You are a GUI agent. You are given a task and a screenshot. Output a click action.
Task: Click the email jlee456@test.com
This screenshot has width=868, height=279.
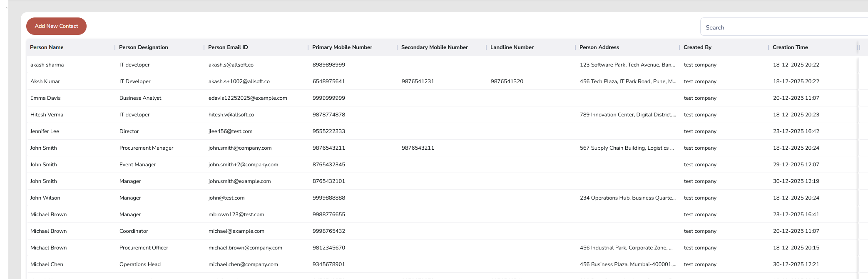click(230, 131)
